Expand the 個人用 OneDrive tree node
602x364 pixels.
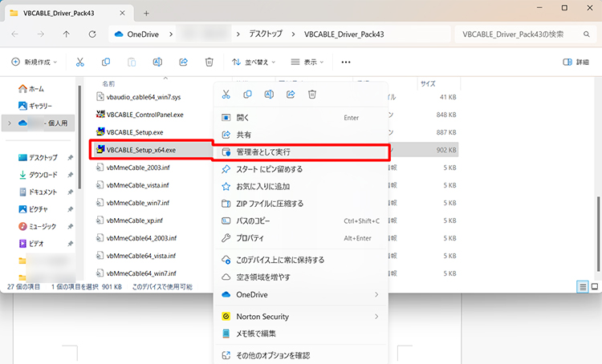pos(10,123)
